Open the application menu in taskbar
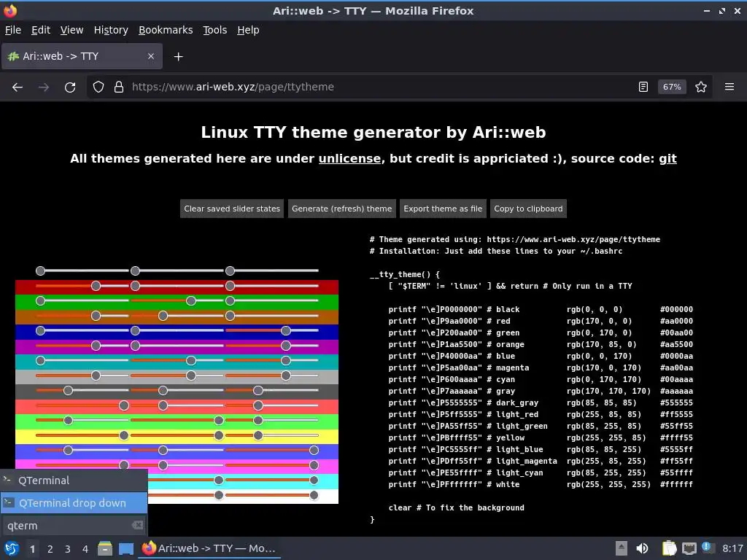747x560 pixels. (x=12, y=548)
